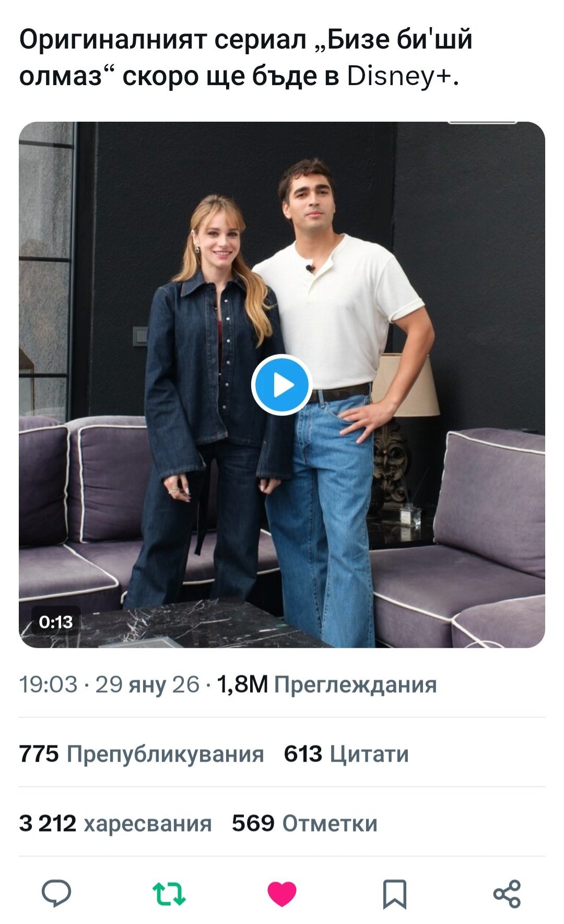
Task: Tap the reply speech bubble icon
Action: coord(56,893)
